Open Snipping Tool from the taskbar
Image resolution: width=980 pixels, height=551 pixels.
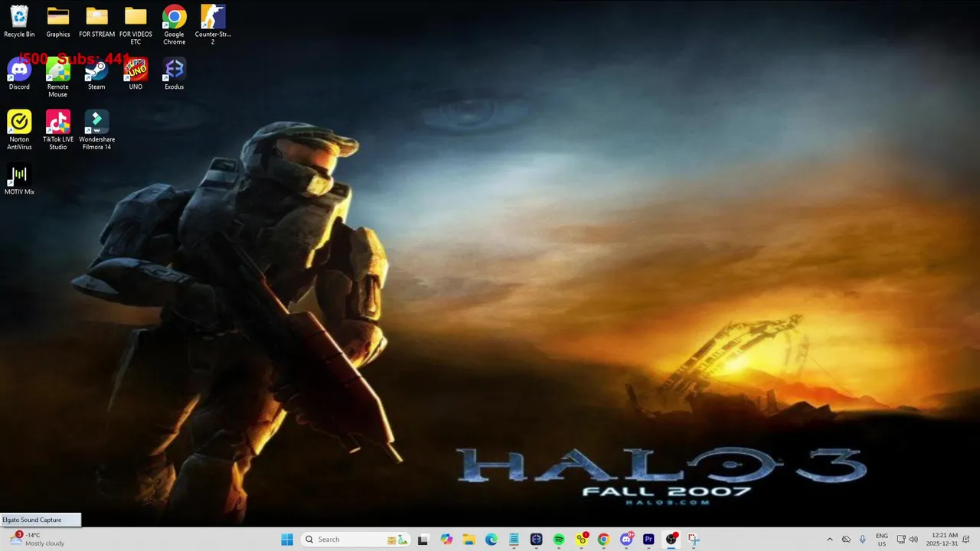click(694, 540)
